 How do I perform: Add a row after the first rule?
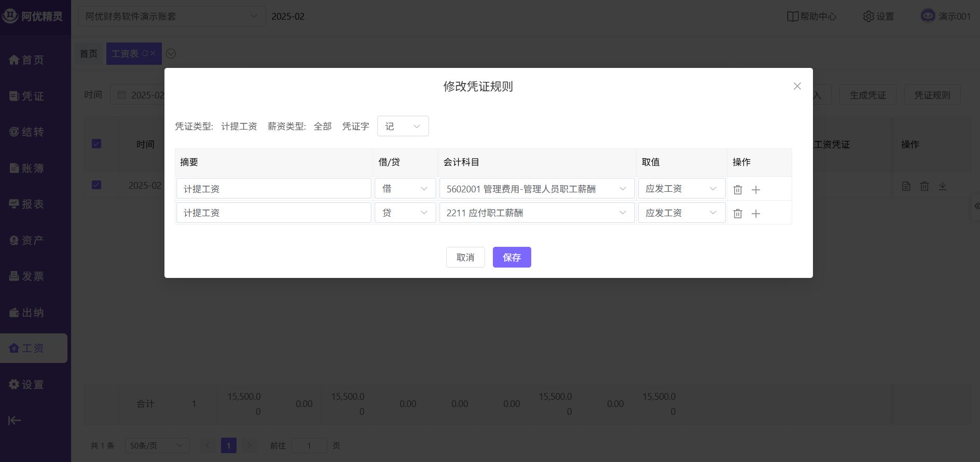point(756,190)
